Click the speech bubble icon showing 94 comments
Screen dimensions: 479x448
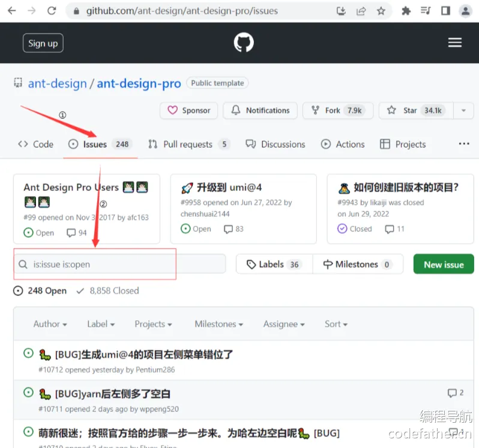click(x=71, y=233)
